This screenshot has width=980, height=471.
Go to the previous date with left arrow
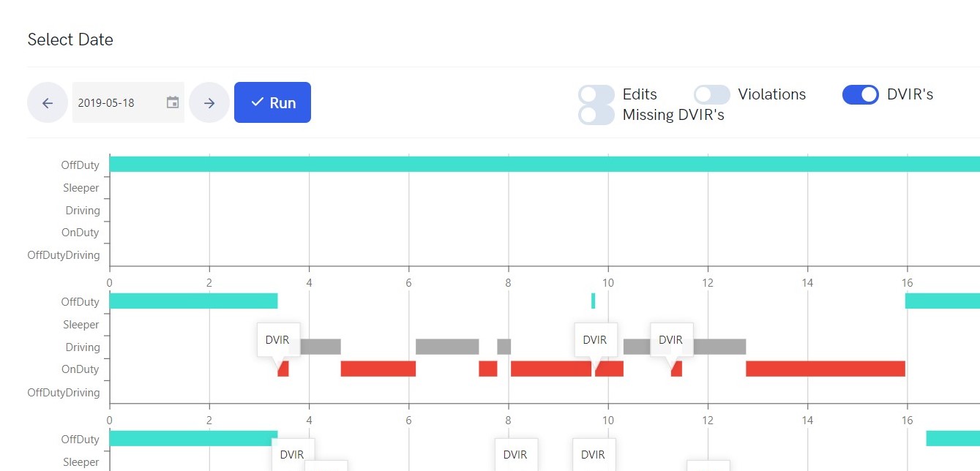[x=48, y=102]
